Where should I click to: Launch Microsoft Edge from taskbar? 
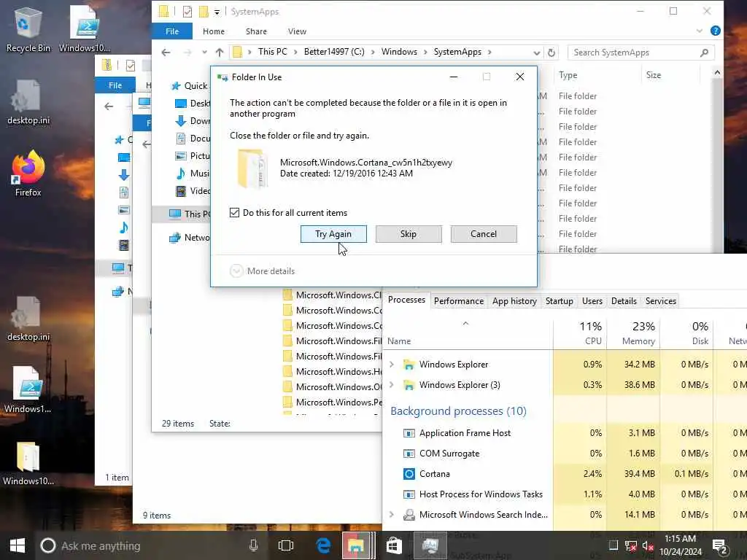[x=323, y=545]
